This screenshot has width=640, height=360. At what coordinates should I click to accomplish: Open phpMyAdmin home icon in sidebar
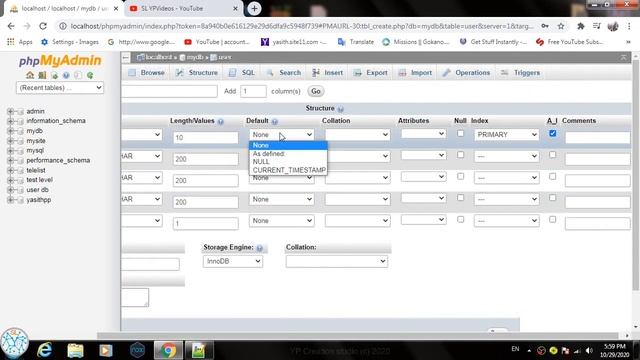[x=30, y=75]
